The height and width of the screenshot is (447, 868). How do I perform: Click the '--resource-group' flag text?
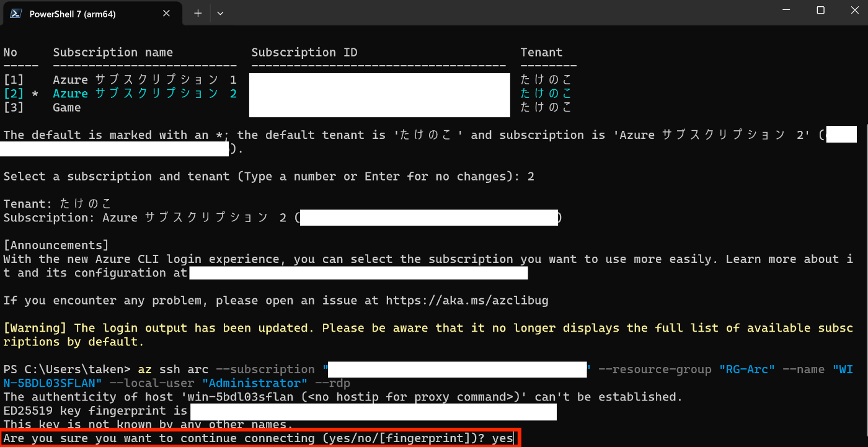tap(655, 370)
